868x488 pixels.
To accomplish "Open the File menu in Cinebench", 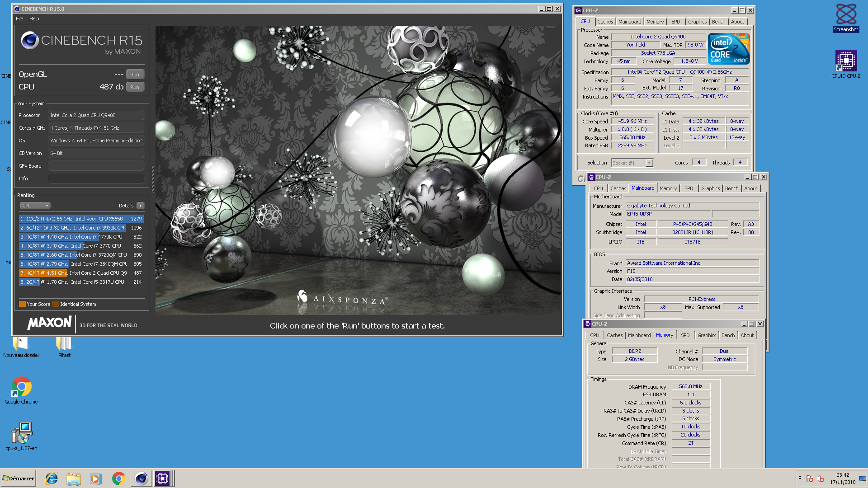I will (x=19, y=19).
